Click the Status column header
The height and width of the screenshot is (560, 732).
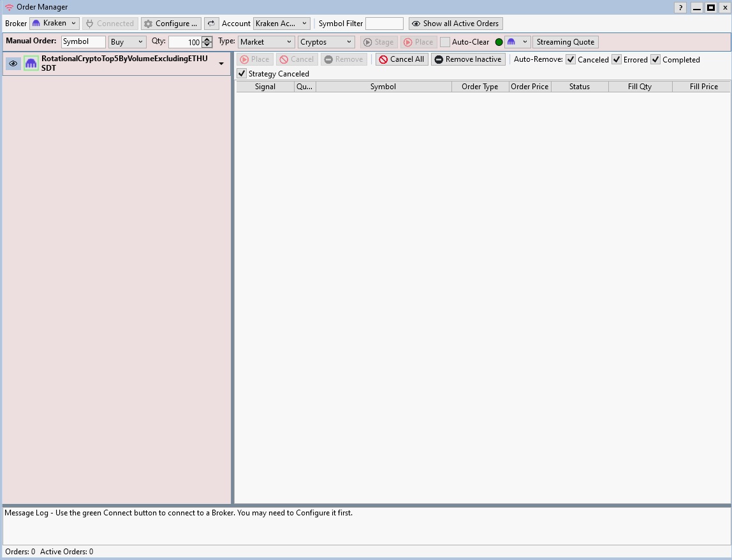pyautogui.click(x=579, y=87)
